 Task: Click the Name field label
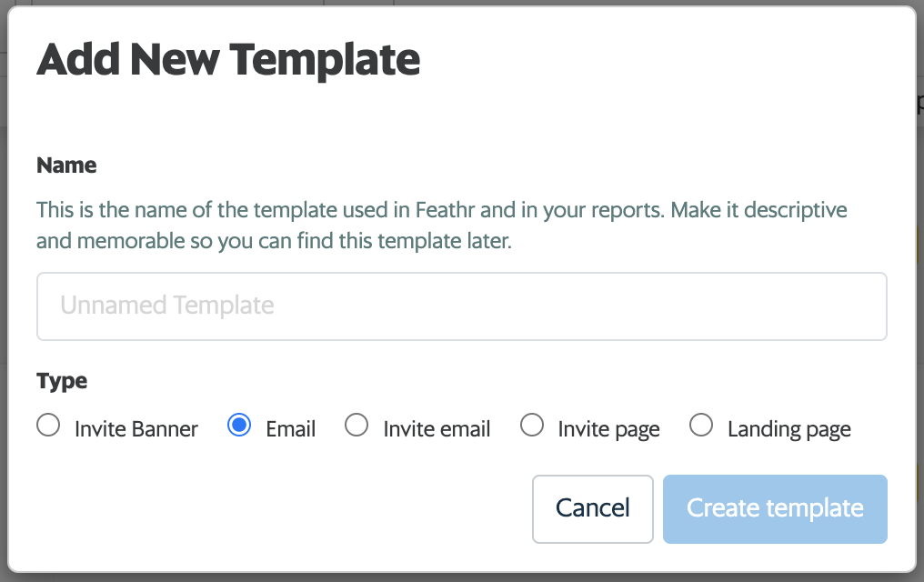coord(66,166)
